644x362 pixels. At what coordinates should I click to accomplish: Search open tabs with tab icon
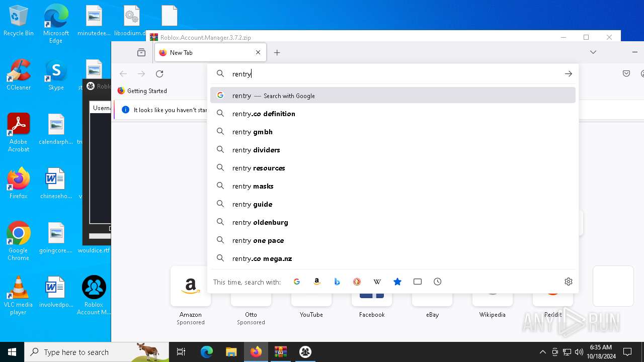coord(418,282)
